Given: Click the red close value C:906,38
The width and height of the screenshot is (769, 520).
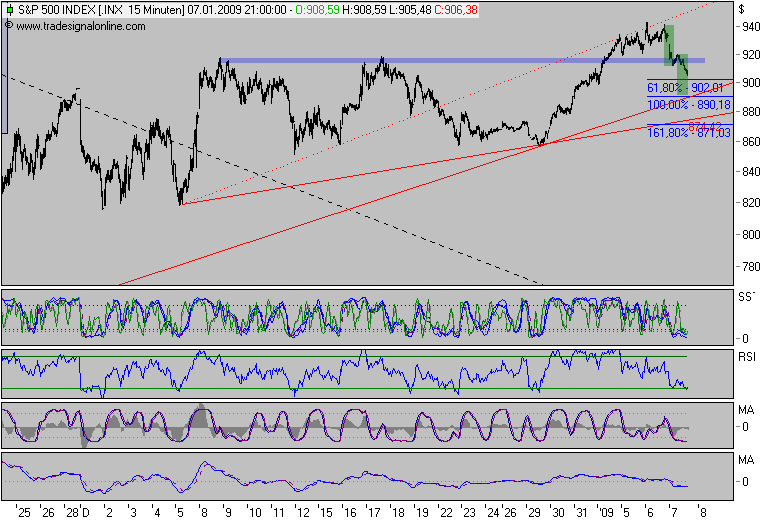Looking at the screenshot, I should click(456, 10).
